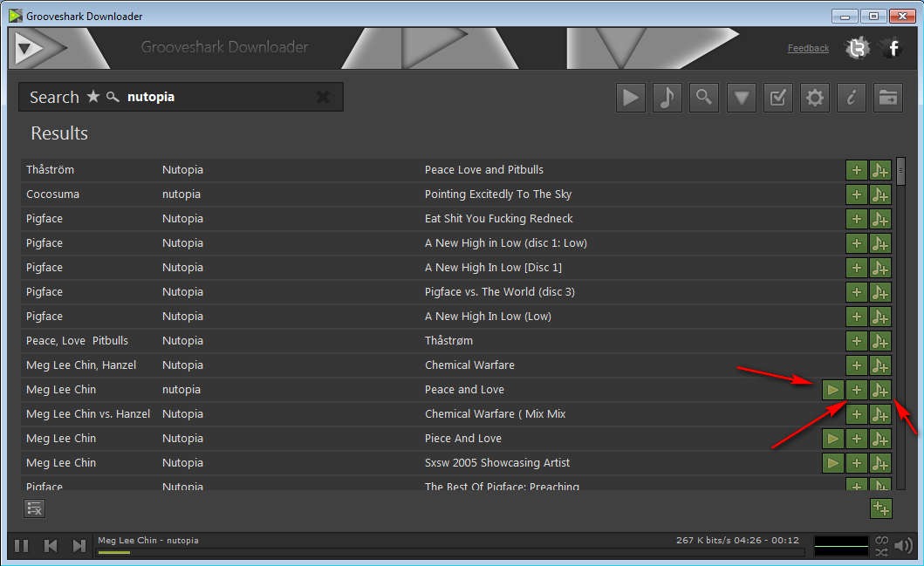
Task: Open the search magnifier toolbar icon
Action: [703, 97]
